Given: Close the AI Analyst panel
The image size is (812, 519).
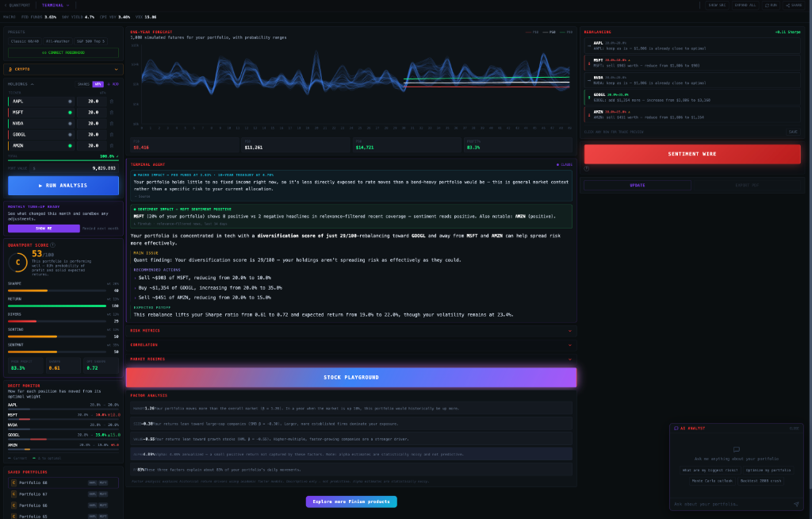Looking at the screenshot, I should click(794, 429).
